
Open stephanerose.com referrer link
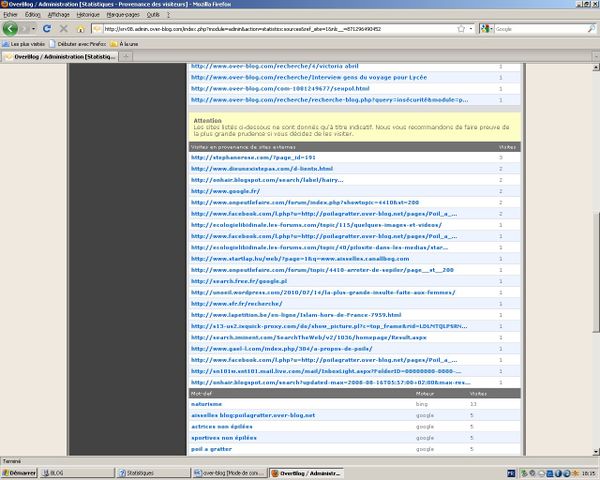253,157
